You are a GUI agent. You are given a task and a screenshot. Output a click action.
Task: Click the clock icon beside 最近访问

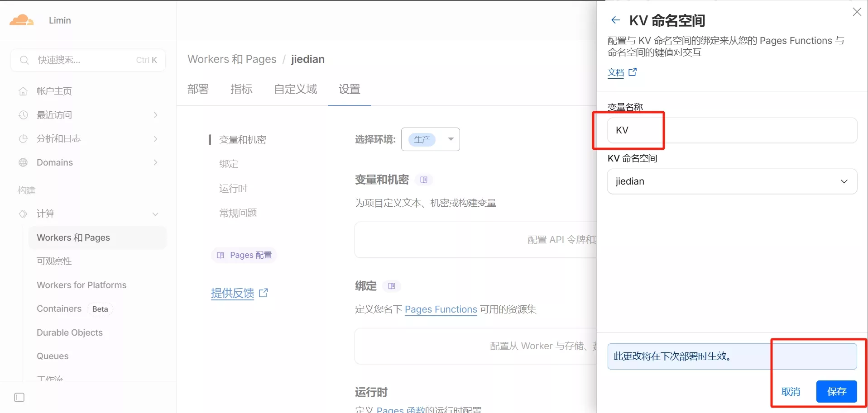[x=23, y=115]
